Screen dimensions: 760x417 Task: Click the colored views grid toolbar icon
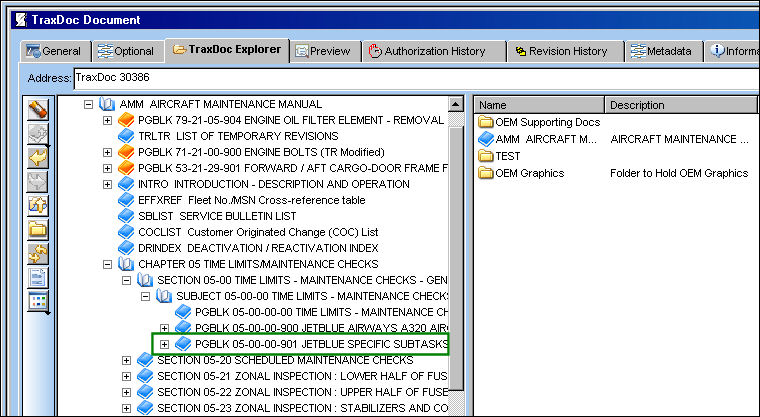coord(38,301)
